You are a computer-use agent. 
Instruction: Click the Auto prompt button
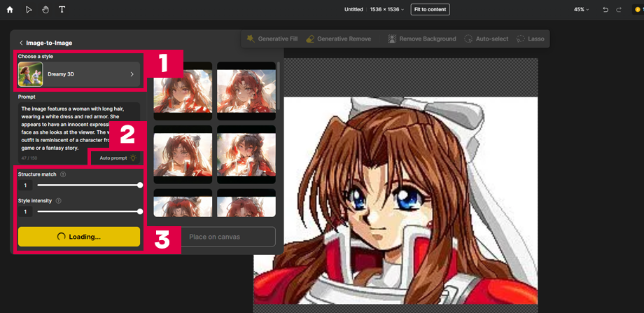pos(118,158)
